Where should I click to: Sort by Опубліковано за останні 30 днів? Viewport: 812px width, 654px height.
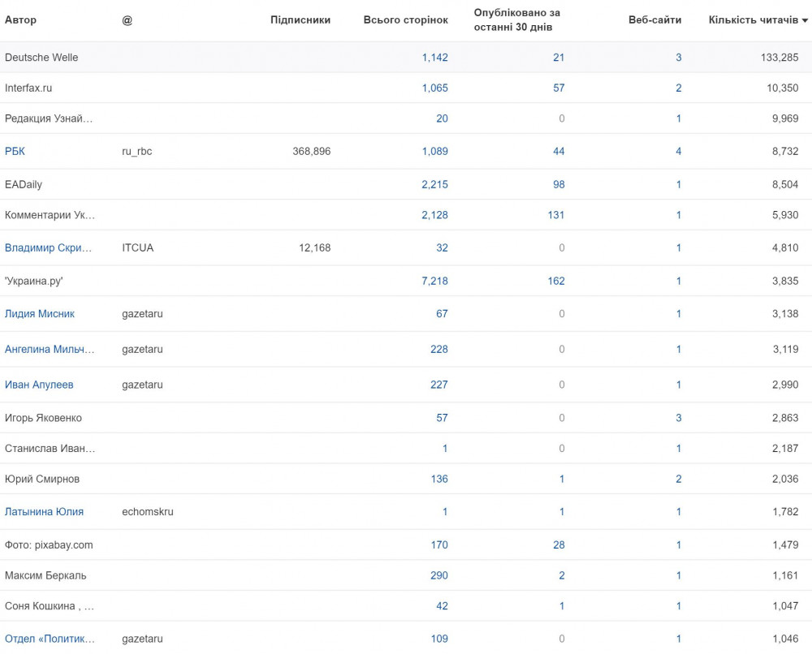point(516,20)
